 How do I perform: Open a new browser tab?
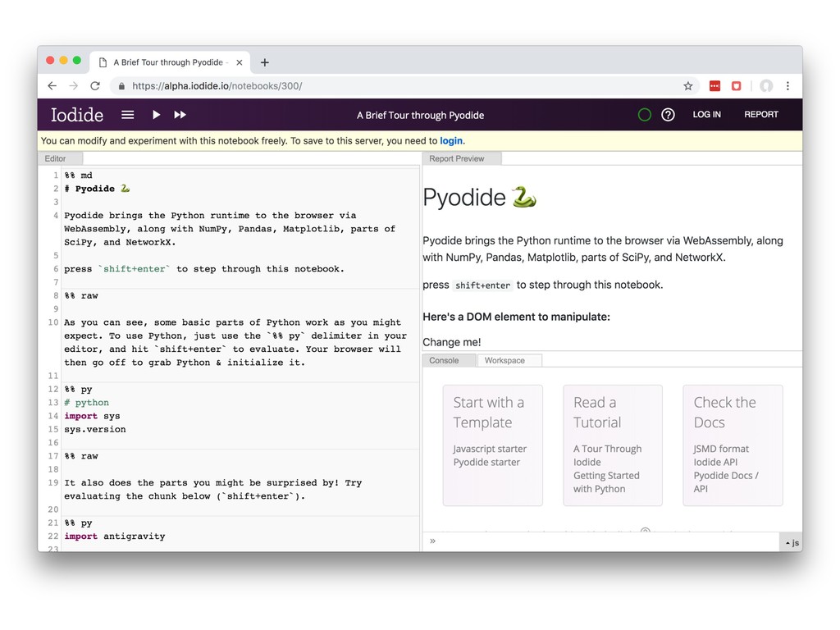pos(265,62)
